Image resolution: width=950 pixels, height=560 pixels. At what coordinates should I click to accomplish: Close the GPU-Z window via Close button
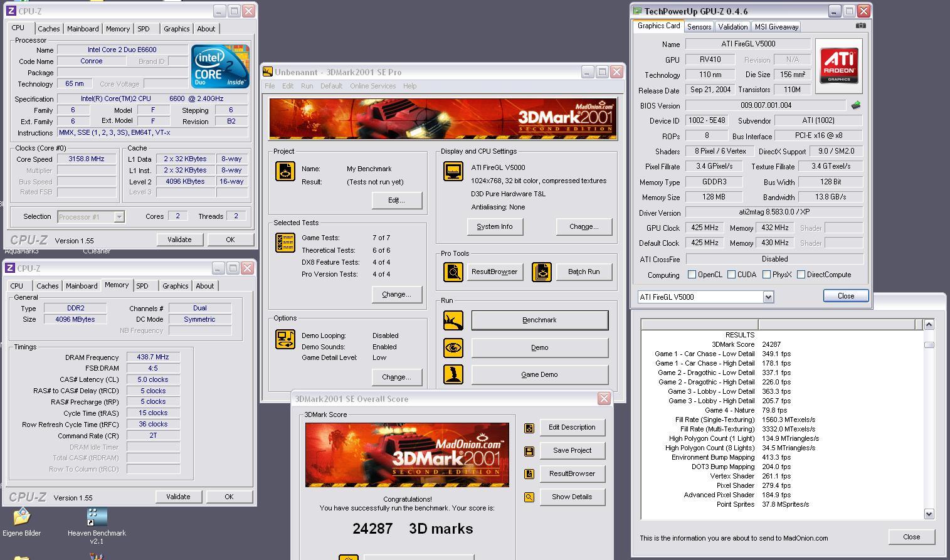tap(845, 296)
